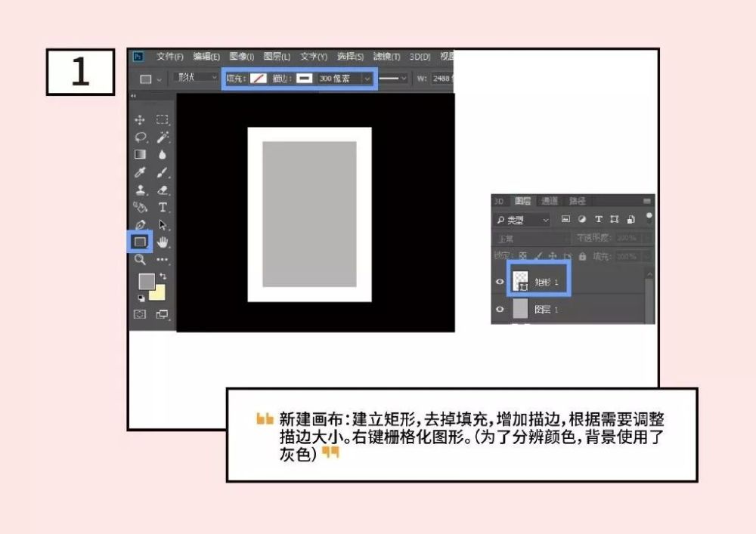Screen dimensions: 756x534
Task: Filter layers by type kind
Action: coord(598,219)
